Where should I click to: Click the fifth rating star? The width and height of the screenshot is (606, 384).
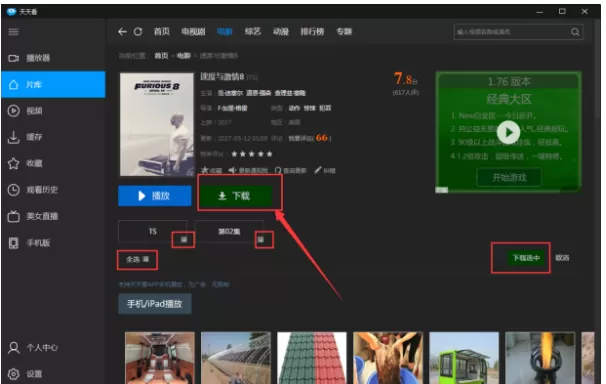269,154
